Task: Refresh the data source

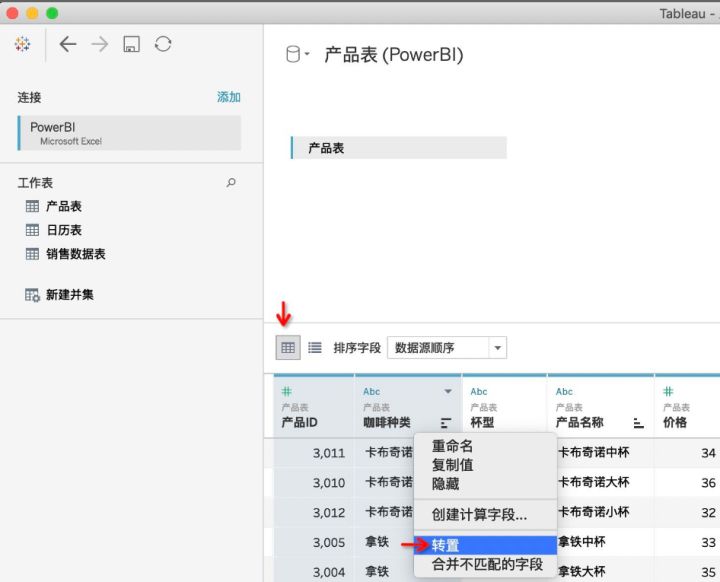Action: click(x=163, y=44)
